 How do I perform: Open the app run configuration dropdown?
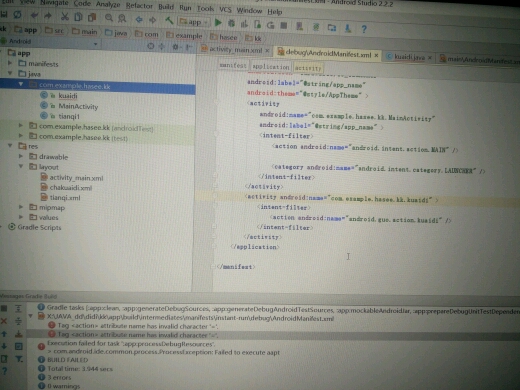194,22
